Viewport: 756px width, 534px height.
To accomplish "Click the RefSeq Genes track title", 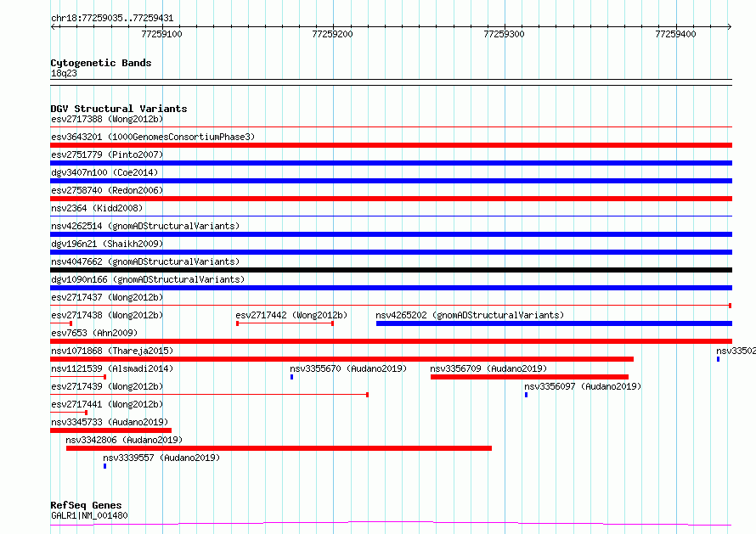I will [x=86, y=505].
